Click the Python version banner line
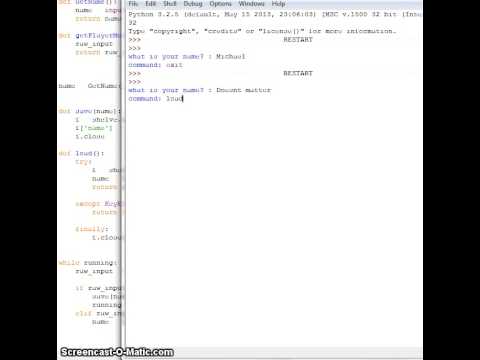 tap(275, 14)
